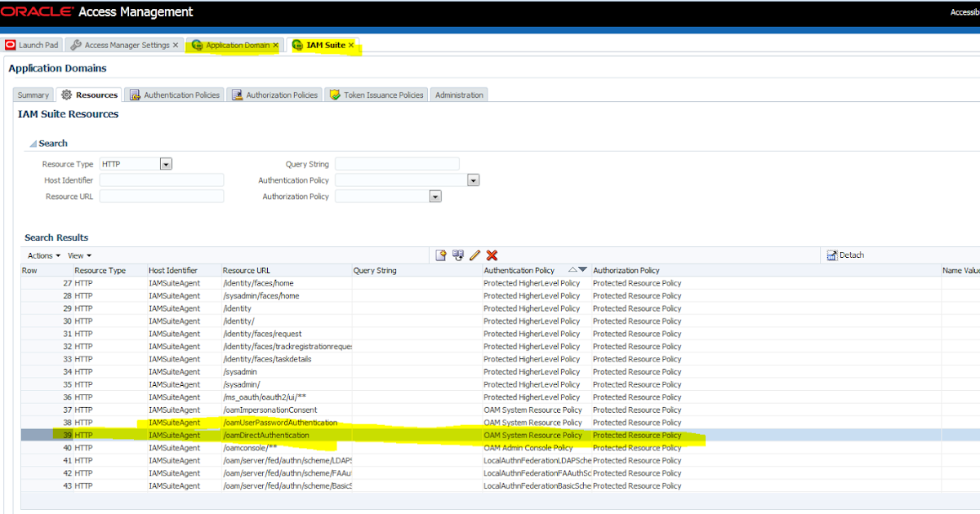
Task: Open the View menu
Action: (79, 256)
